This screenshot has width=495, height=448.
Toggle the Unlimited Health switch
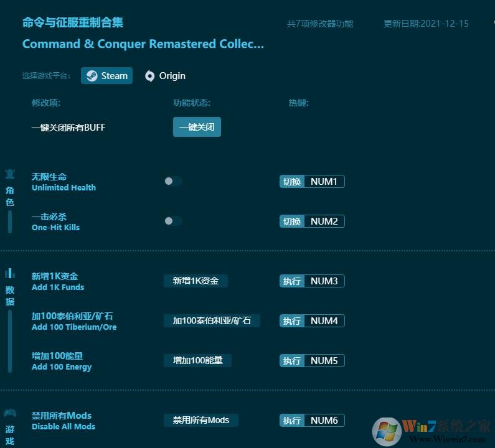(173, 181)
